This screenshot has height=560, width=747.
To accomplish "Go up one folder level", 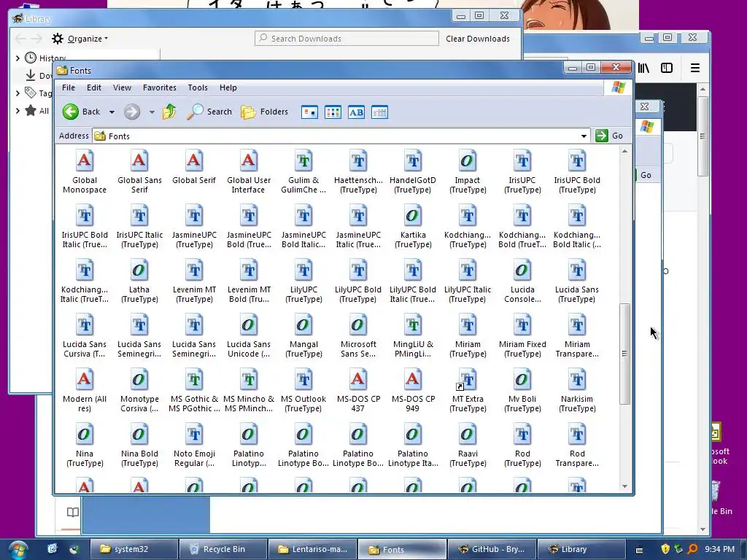I will point(169,112).
